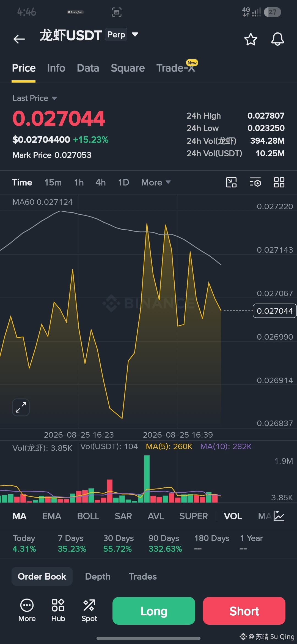Open chart settings icon
The height and width of the screenshot is (644, 297).
point(255,182)
